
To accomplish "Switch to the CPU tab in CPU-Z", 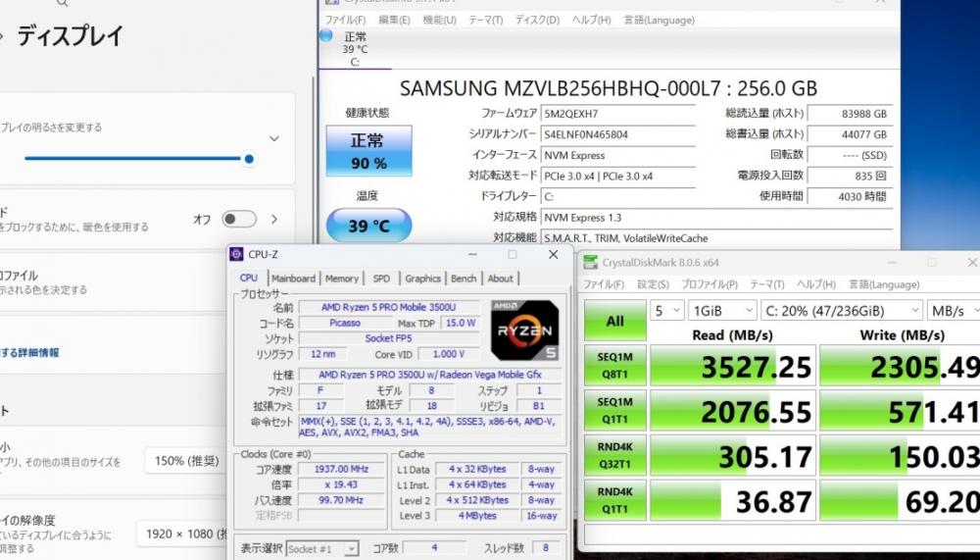I will (249, 278).
